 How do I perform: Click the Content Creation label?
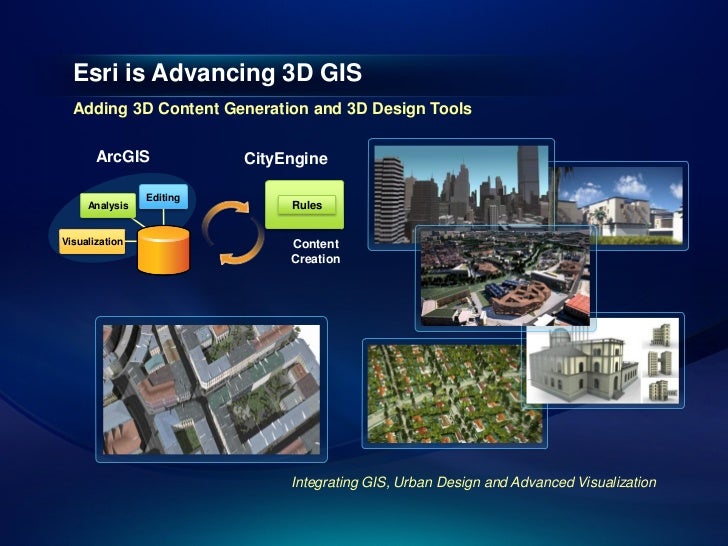pos(316,251)
